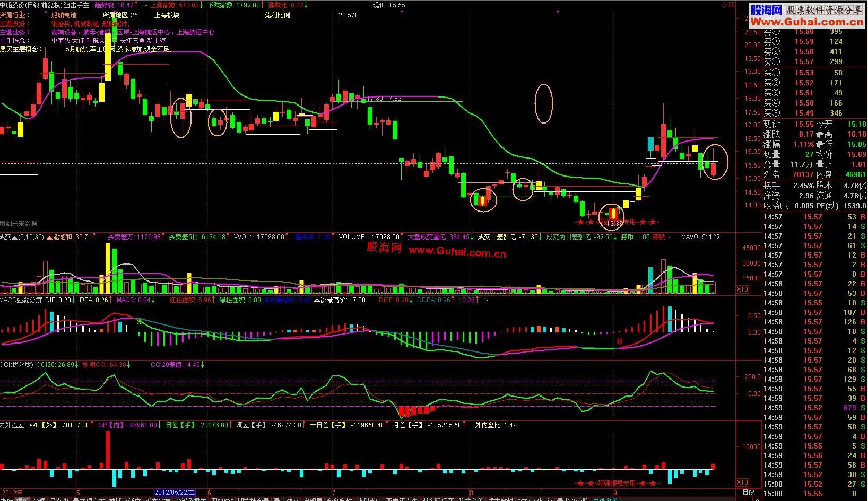868x501 pixels.
Task: Click the 成交量(5,10,30) panel title
Action: (x=22, y=237)
